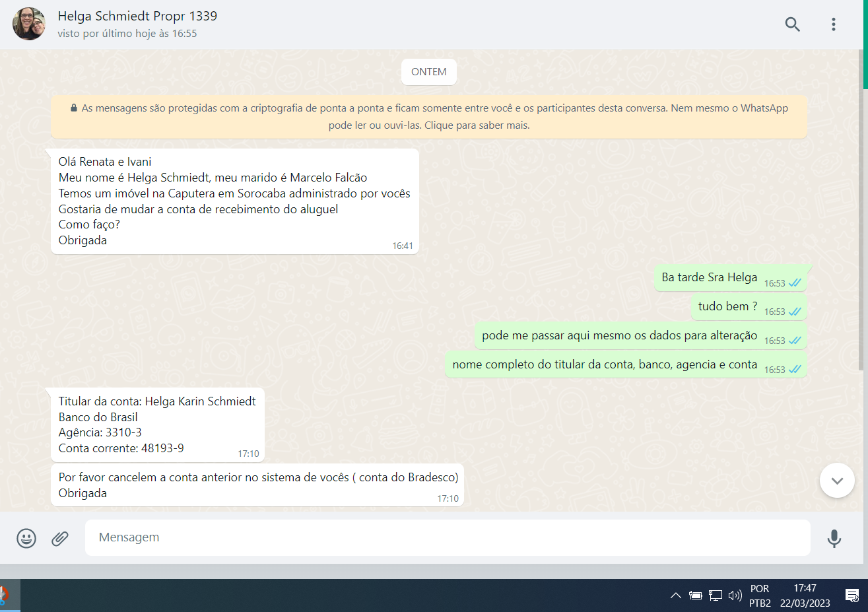The width and height of the screenshot is (868, 612).
Task: Click the taskbar clock showing 17:47
Action: click(x=805, y=595)
